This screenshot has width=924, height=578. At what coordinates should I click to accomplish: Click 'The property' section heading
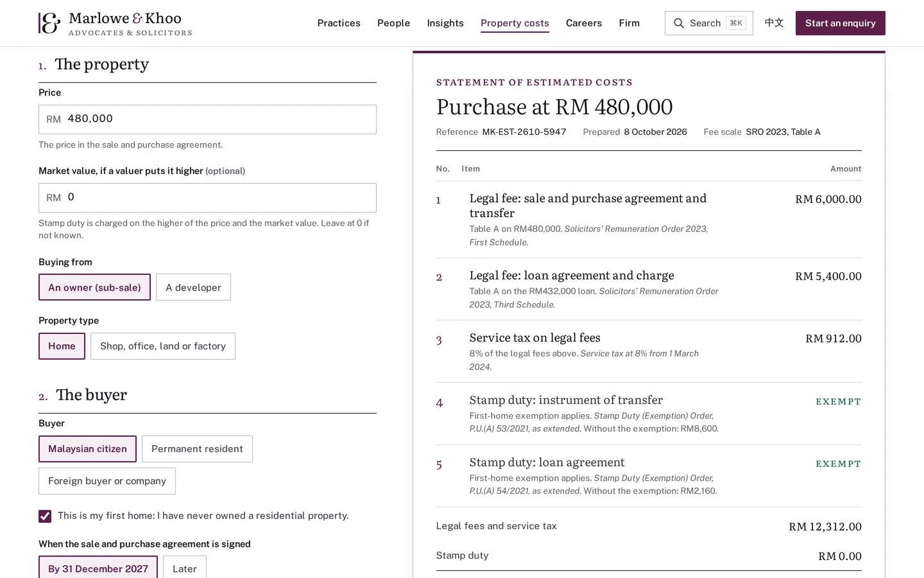click(x=101, y=64)
